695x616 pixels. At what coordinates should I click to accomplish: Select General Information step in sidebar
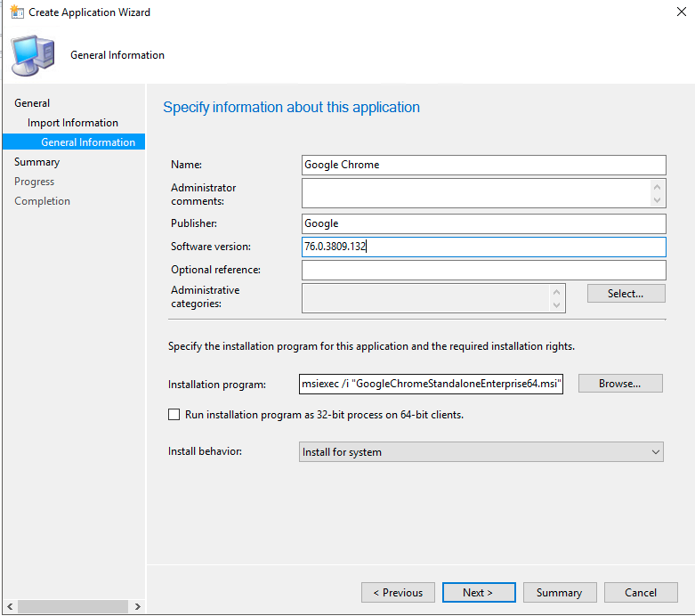coord(74,142)
